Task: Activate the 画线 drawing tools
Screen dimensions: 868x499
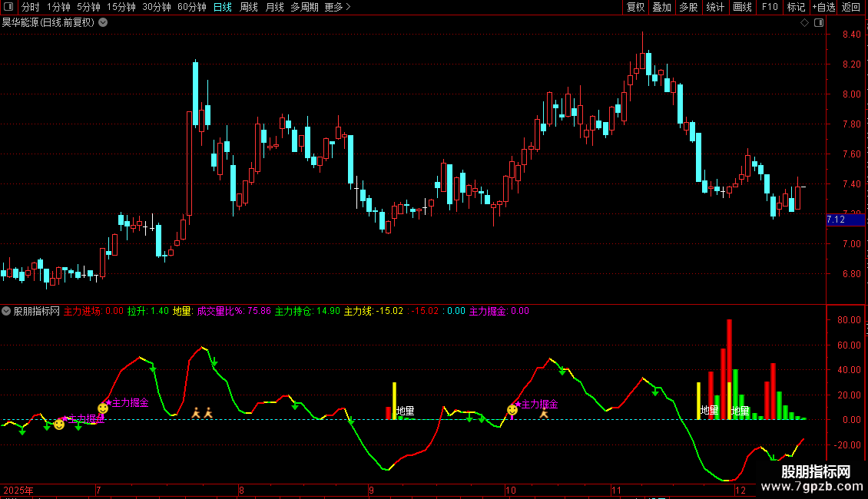Action: click(x=742, y=7)
